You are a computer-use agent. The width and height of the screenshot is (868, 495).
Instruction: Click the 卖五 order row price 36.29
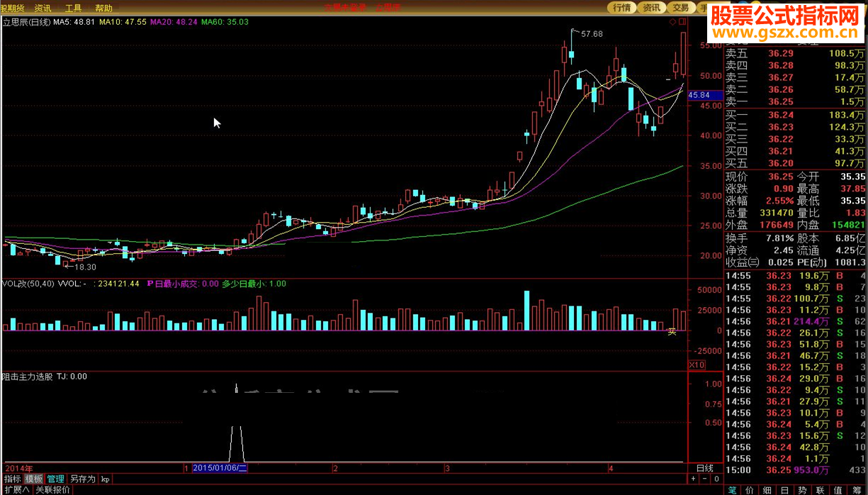pyautogui.click(x=781, y=53)
